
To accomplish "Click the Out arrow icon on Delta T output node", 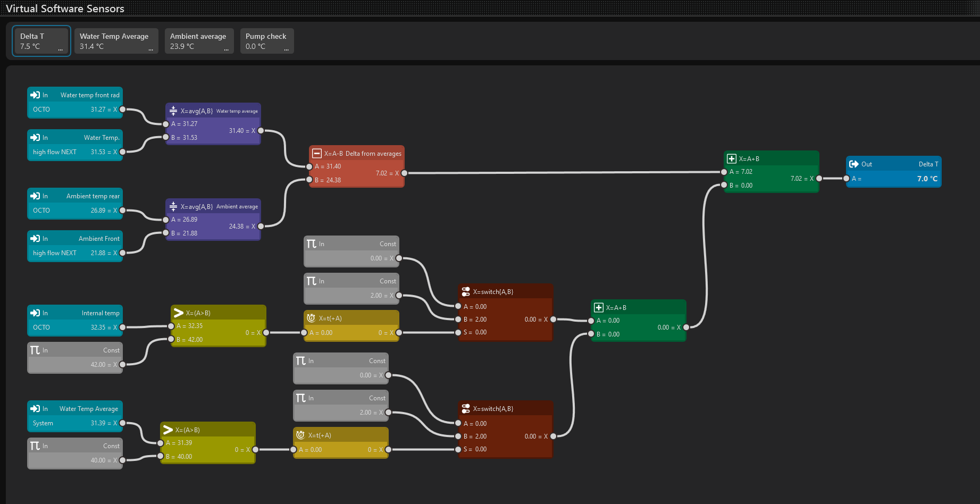I will (x=854, y=164).
